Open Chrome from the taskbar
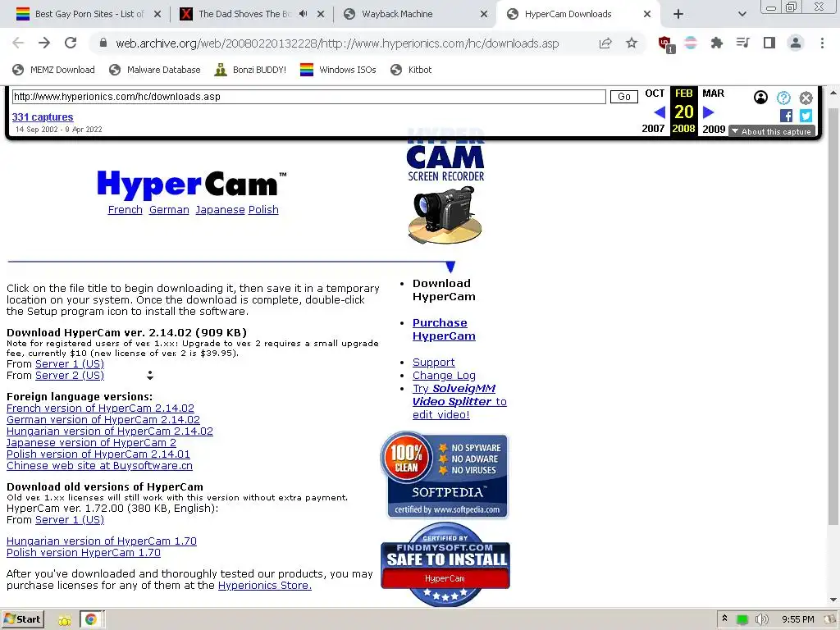Image resolution: width=840 pixels, height=630 pixels. [x=92, y=619]
